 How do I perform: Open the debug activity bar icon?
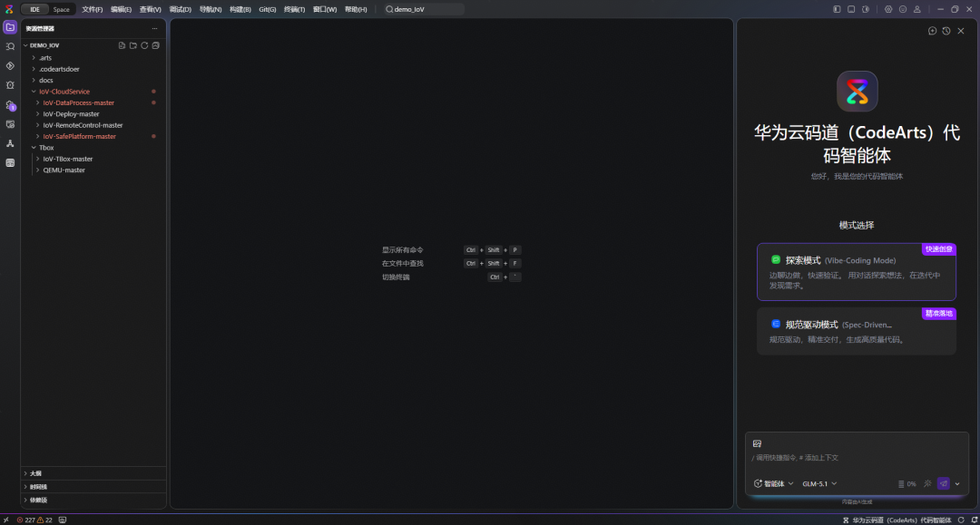(10, 85)
